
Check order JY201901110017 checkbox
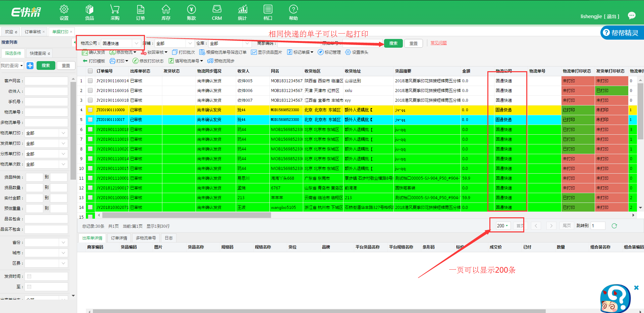[x=90, y=120]
